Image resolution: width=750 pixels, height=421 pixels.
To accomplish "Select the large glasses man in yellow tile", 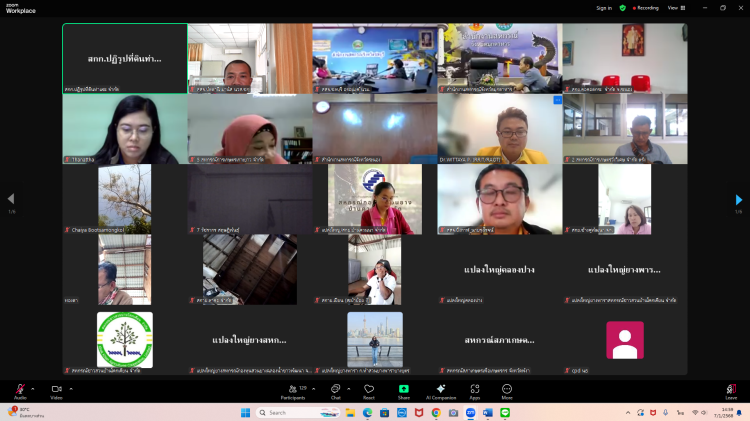I will 500,199.
